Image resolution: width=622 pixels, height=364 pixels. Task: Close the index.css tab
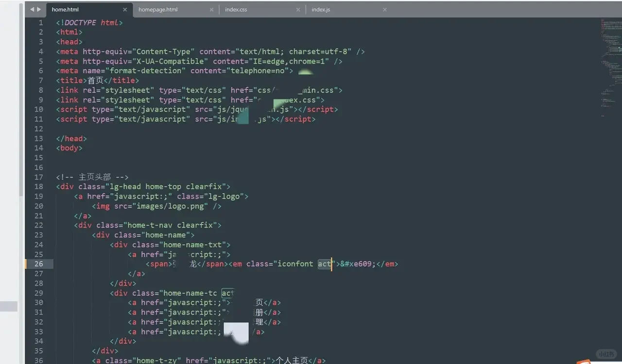(x=298, y=10)
